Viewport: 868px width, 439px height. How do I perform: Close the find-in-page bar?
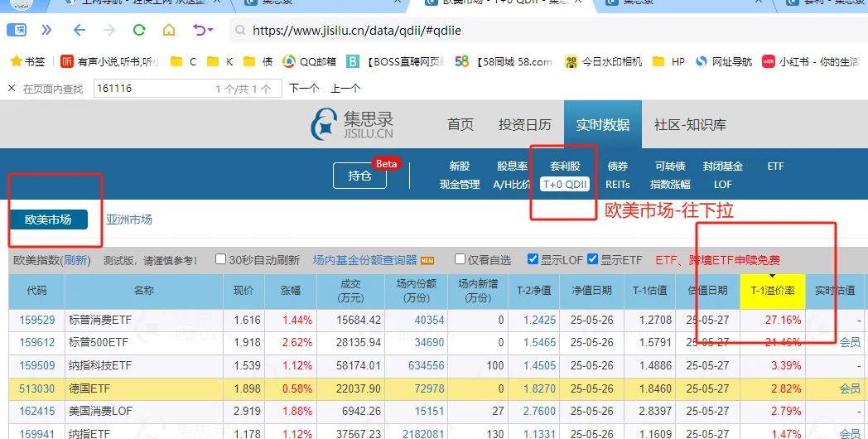(x=11, y=88)
